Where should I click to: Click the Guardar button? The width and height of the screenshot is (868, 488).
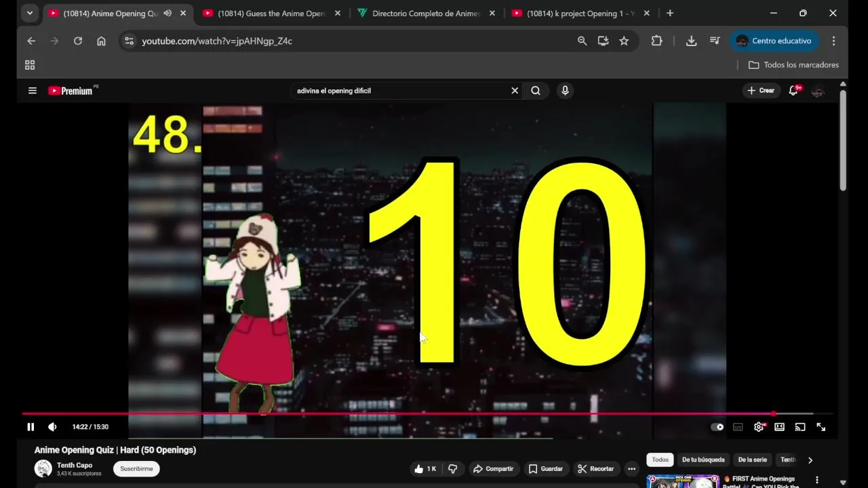[x=546, y=469]
